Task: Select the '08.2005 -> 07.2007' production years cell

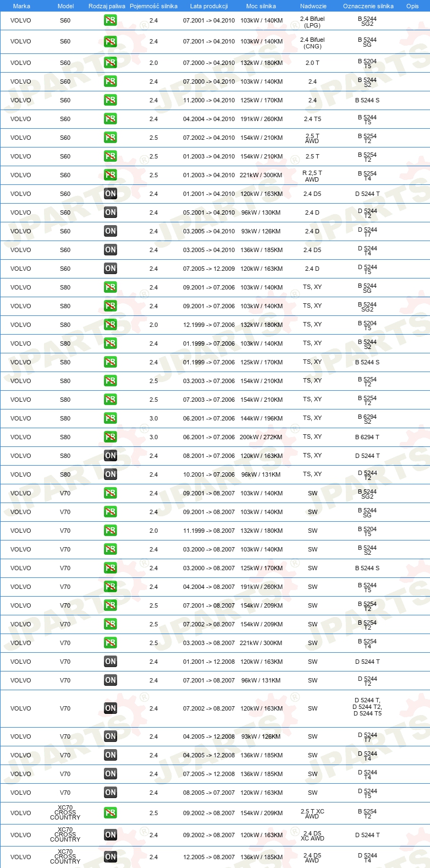Action: [x=209, y=793]
